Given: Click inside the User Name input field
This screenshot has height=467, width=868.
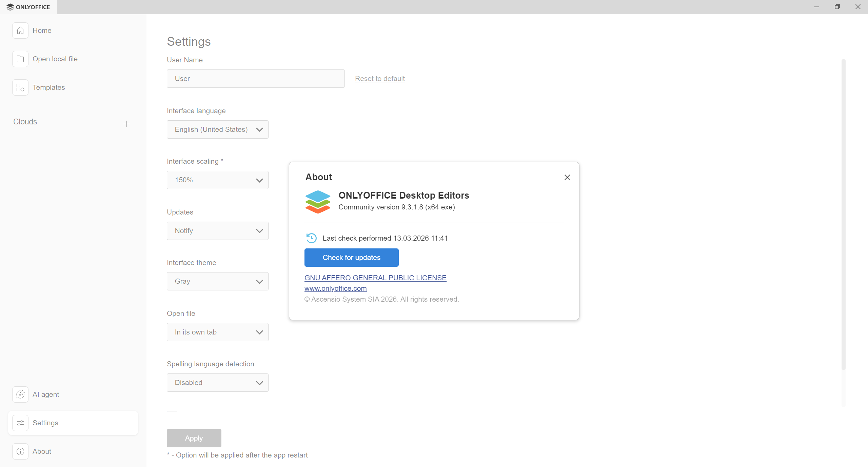Looking at the screenshot, I should click(x=255, y=78).
